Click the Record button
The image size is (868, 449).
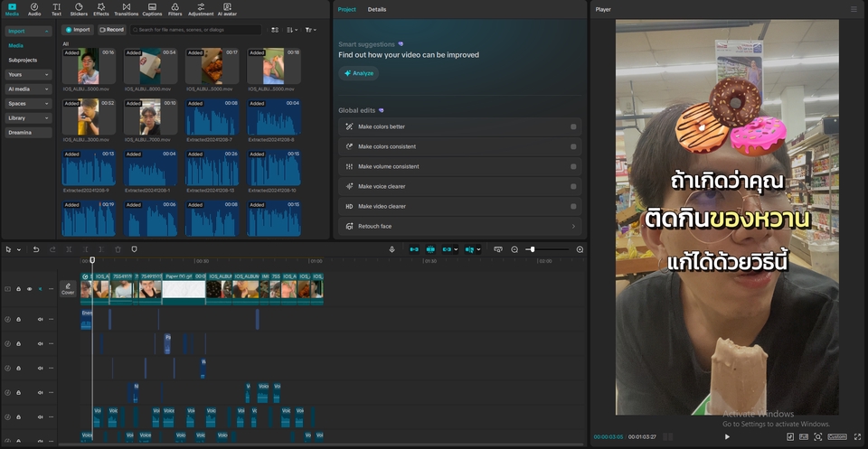click(112, 30)
